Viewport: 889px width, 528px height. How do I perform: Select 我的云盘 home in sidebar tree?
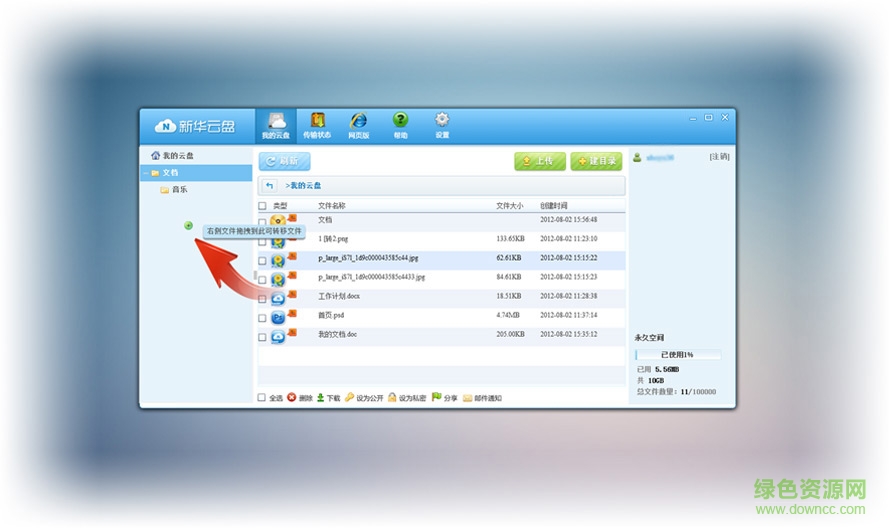pyautogui.click(x=172, y=155)
